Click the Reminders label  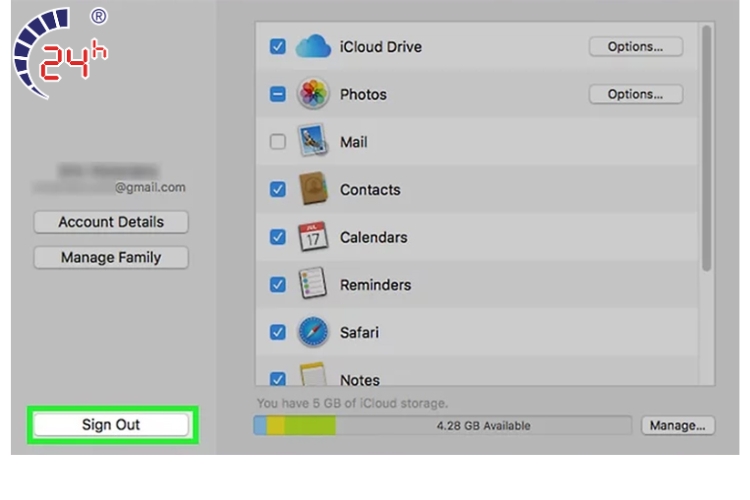(x=375, y=285)
